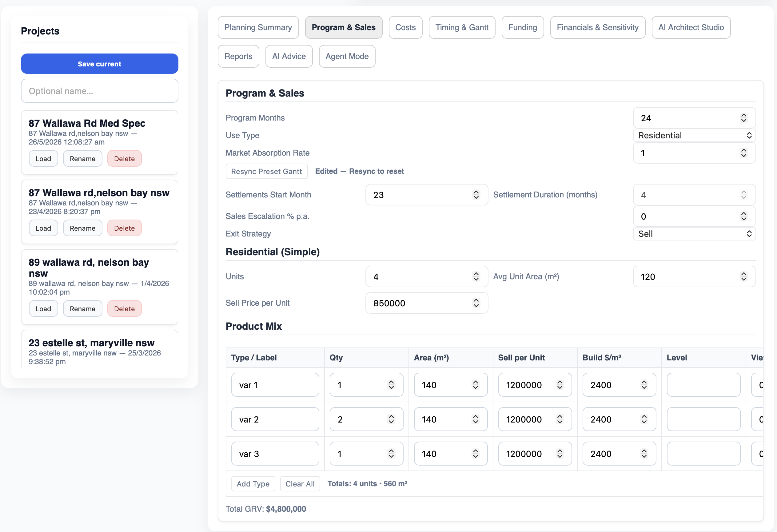
Task: Click the var 2 Area stepper
Action: [475, 419]
